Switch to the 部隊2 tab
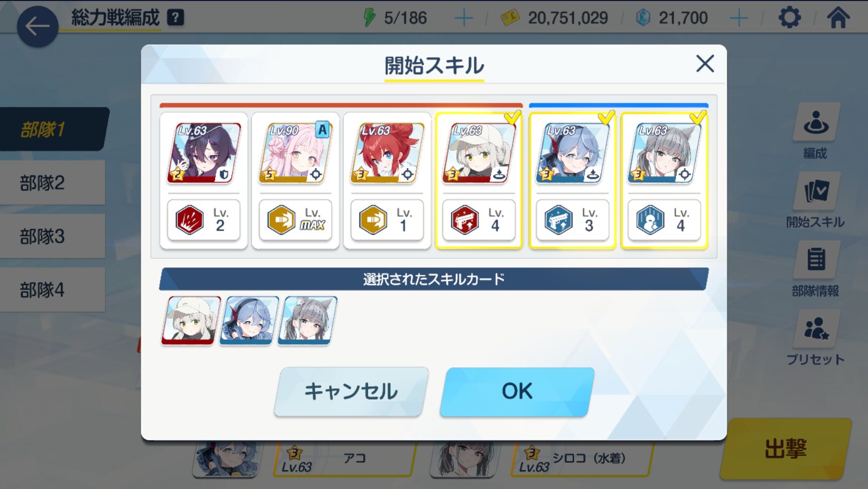The image size is (868, 489). 52,182
